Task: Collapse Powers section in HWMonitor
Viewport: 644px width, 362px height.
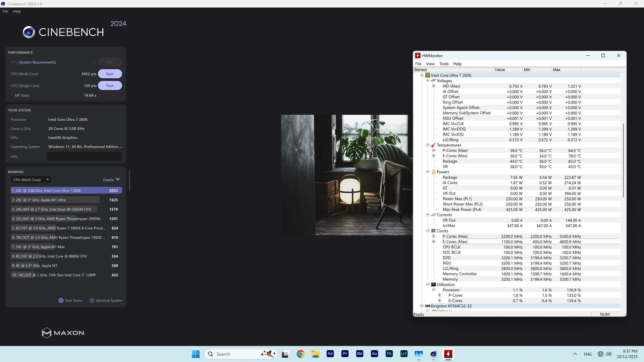Action: click(x=428, y=172)
